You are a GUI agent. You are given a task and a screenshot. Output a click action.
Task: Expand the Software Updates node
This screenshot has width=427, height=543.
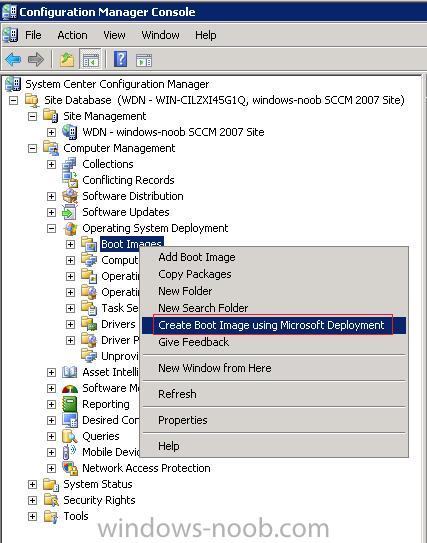[x=51, y=212]
